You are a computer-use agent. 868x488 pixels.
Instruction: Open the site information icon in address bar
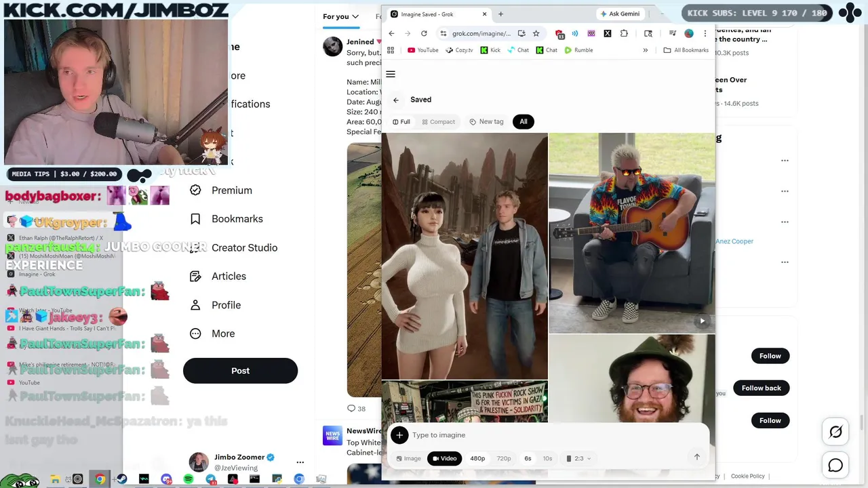point(443,33)
